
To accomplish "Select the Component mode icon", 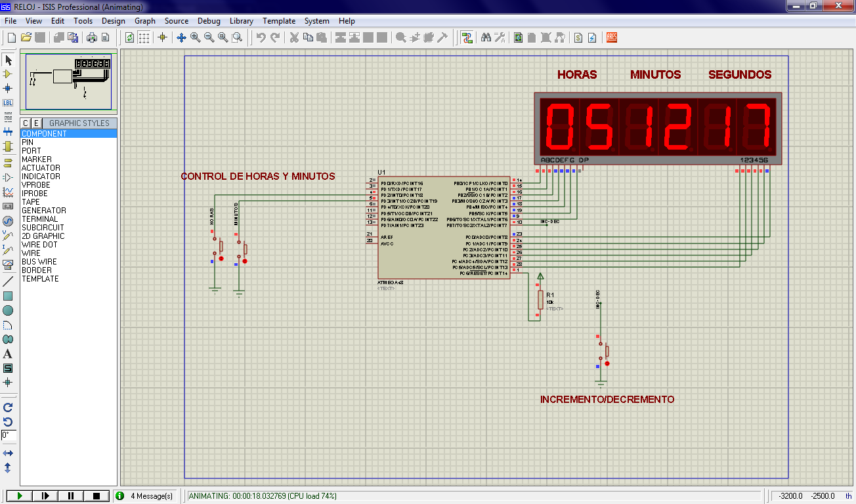I will click(9, 74).
